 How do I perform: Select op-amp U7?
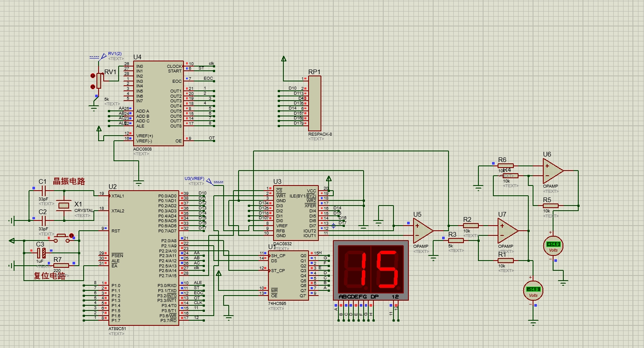coord(508,231)
